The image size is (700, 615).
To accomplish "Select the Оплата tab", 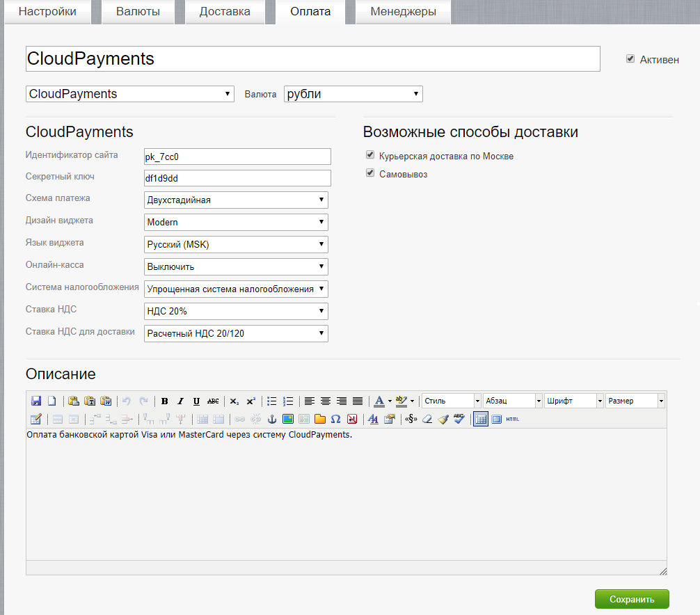I will coord(310,12).
